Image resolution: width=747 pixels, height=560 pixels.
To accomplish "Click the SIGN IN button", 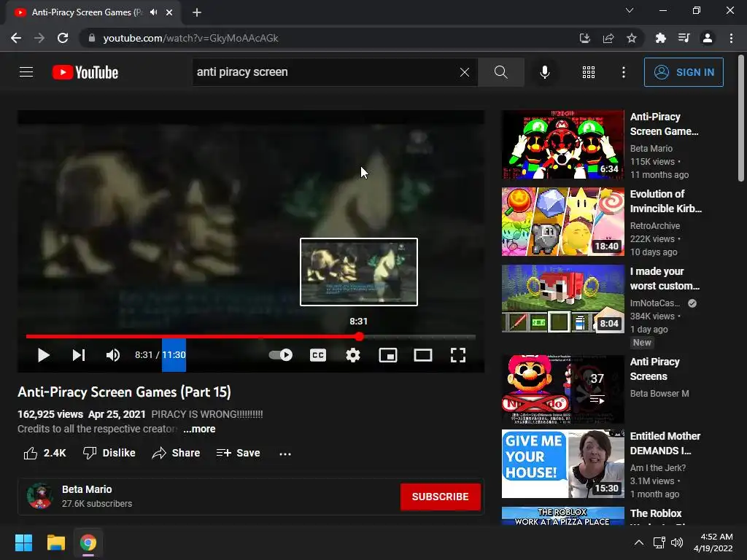I will tap(684, 72).
